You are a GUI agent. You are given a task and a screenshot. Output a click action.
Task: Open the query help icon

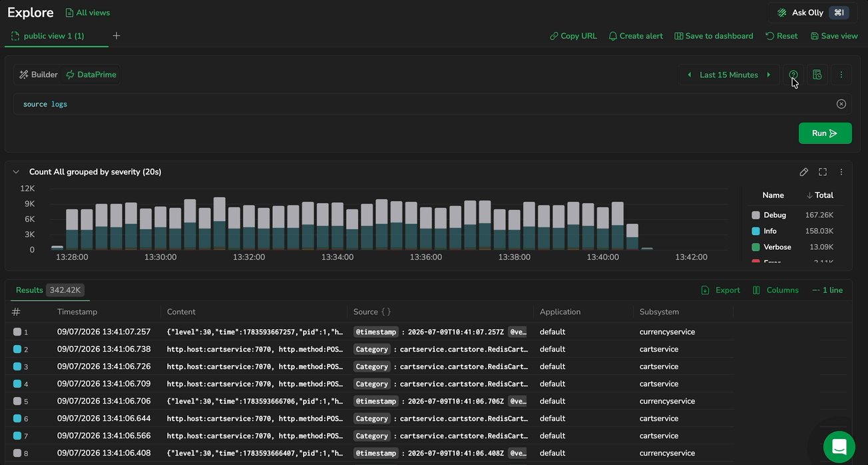(x=793, y=75)
